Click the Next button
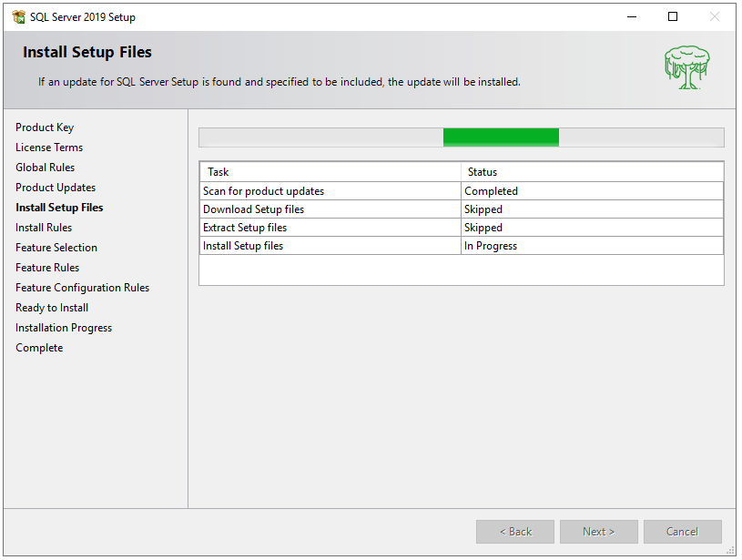Screen dimensions: 742x560 pos(599,532)
